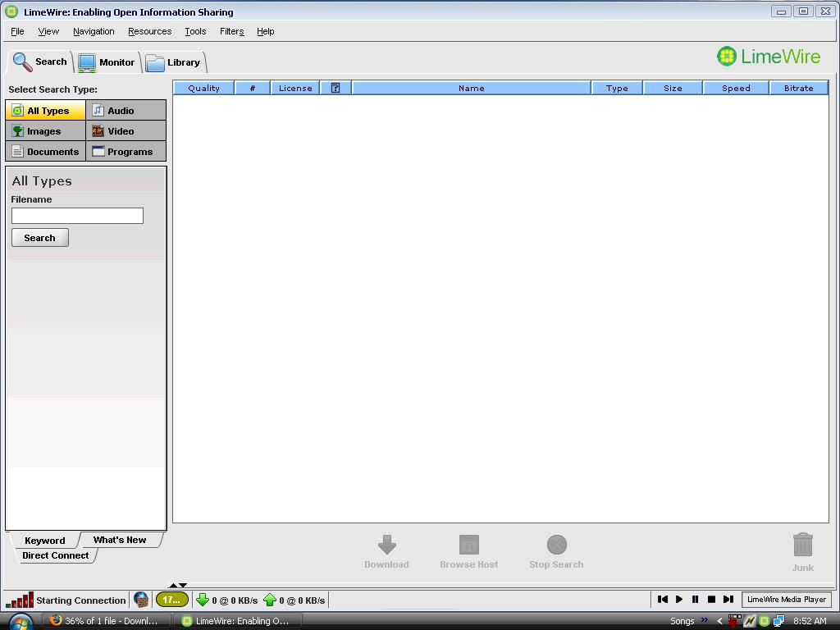This screenshot has height=630, width=840.
Task: Open the Navigation menu
Action: click(94, 31)
